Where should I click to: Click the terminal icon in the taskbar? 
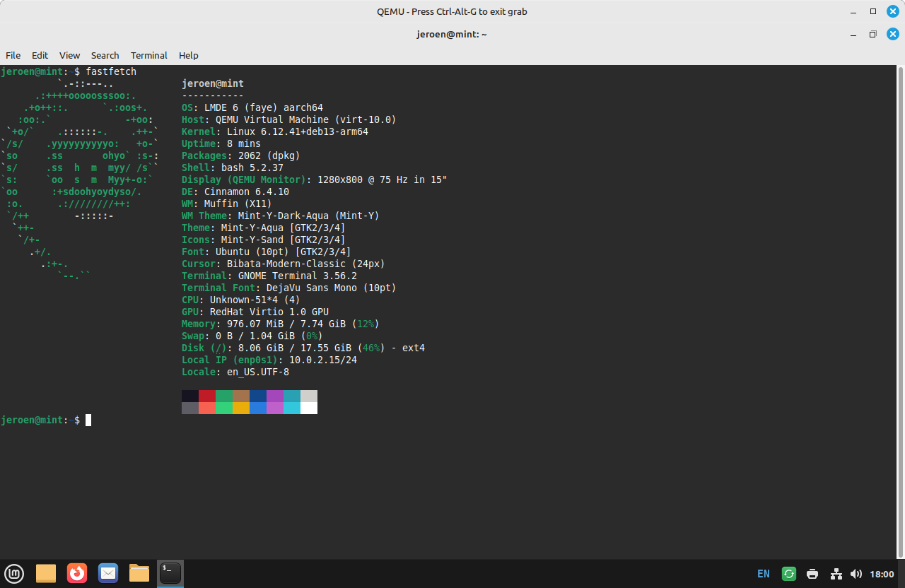point(170,573)
